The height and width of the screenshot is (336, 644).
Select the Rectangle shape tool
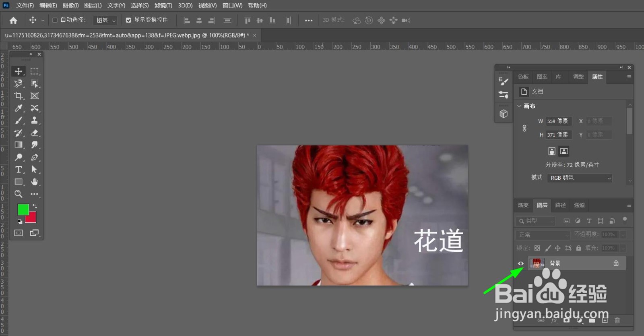[19, 182]
